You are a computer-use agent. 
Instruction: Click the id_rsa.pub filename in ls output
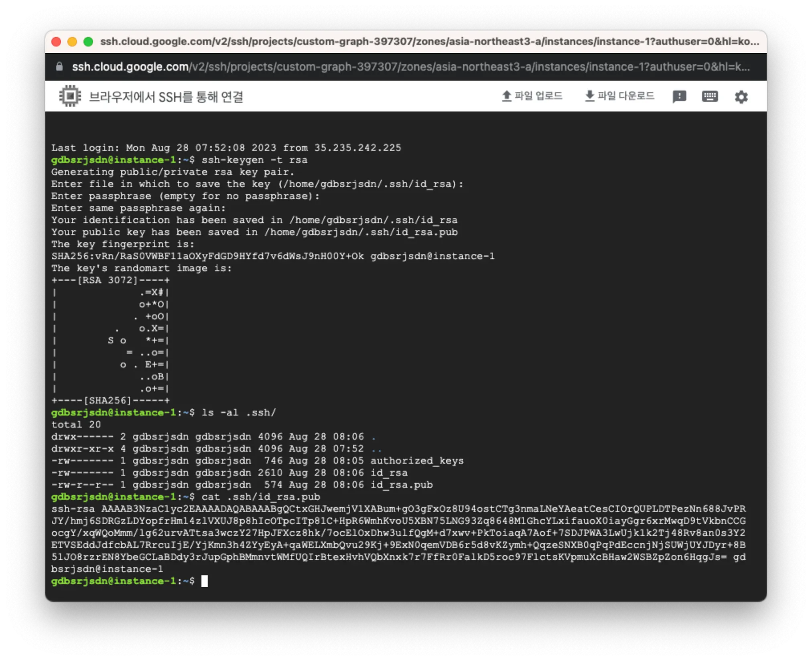click(x=401, y=485)
